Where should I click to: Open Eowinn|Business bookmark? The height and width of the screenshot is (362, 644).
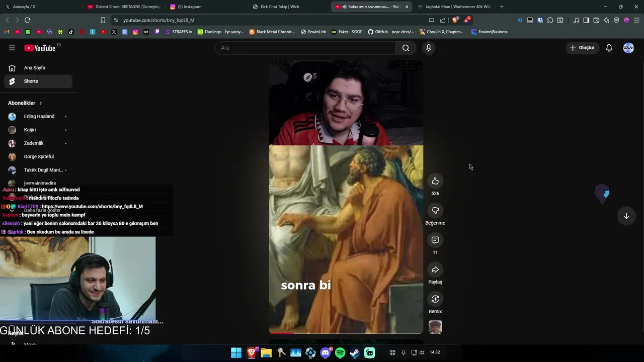click(489, 32)
